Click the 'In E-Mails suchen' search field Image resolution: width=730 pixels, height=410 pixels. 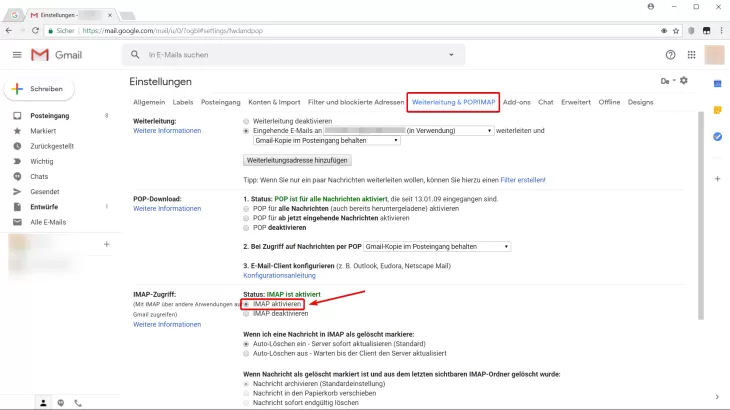pyautogui.click(x=290, y=54)
